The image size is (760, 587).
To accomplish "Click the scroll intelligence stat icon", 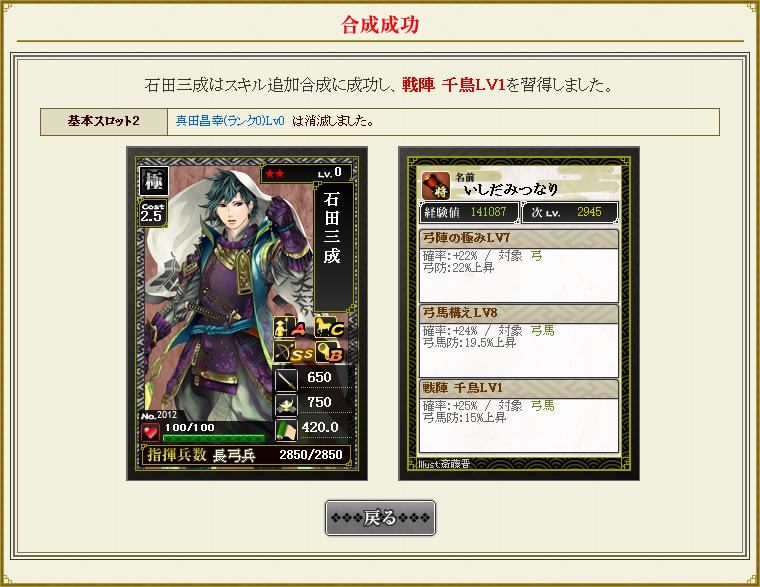I will 286,430.
